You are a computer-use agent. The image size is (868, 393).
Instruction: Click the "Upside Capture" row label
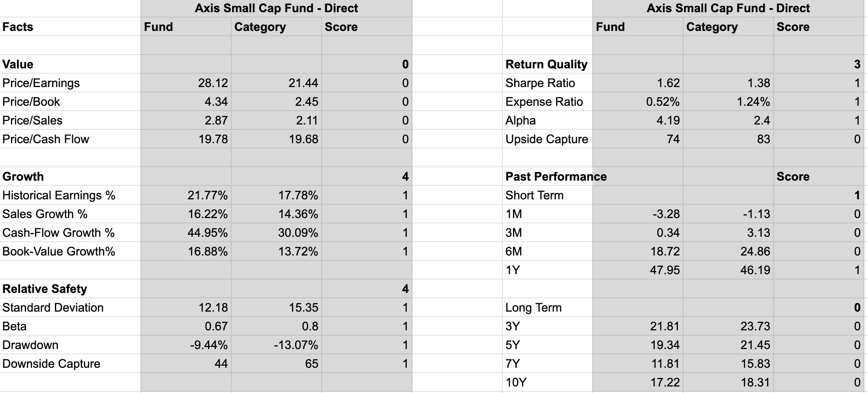tap(547, 139)
